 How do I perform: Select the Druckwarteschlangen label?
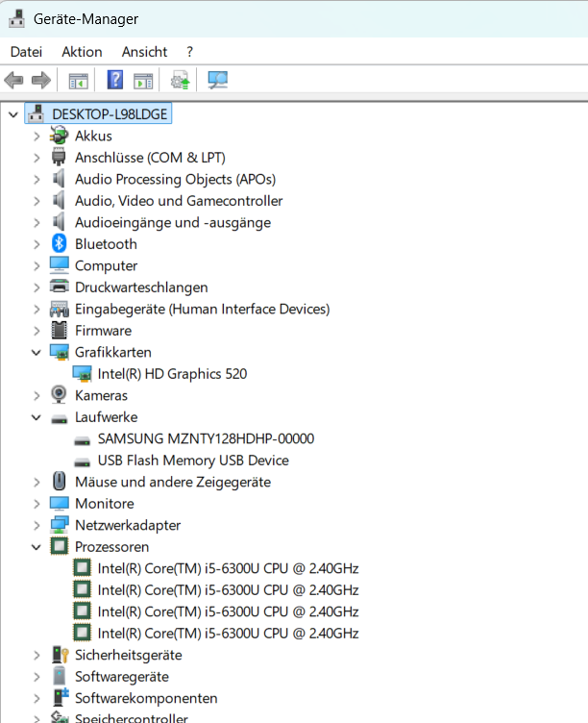(x=141, y=287)
